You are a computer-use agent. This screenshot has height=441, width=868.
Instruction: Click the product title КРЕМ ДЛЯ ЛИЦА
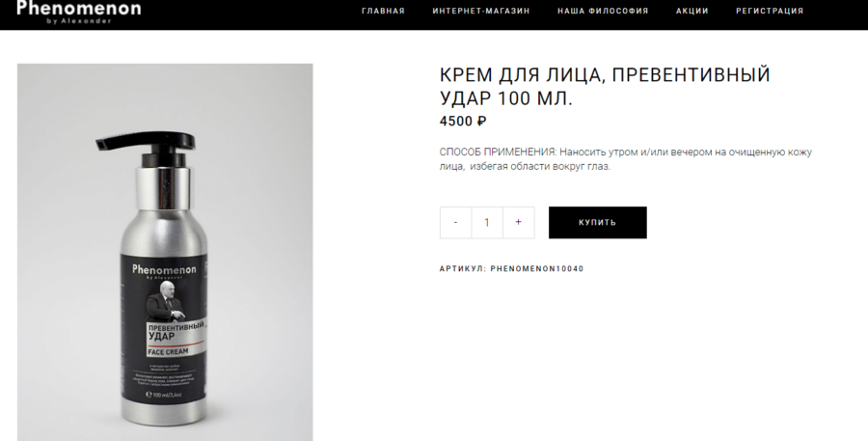tap(605, 86)
